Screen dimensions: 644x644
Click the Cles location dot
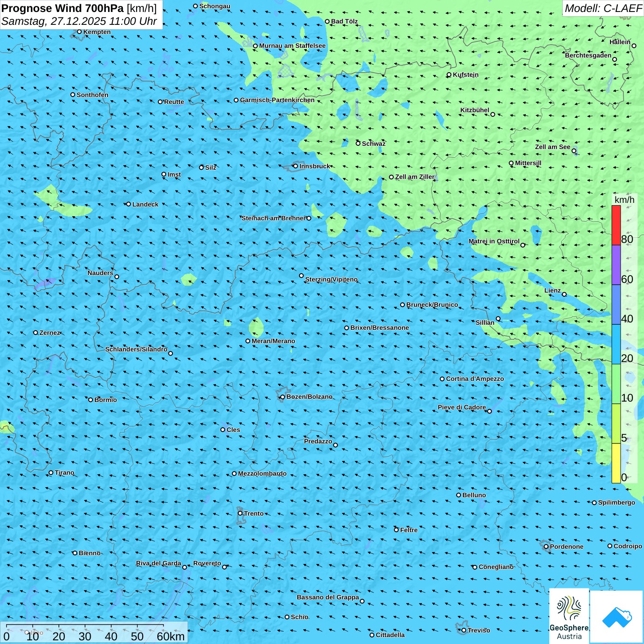tap(223, 430)
